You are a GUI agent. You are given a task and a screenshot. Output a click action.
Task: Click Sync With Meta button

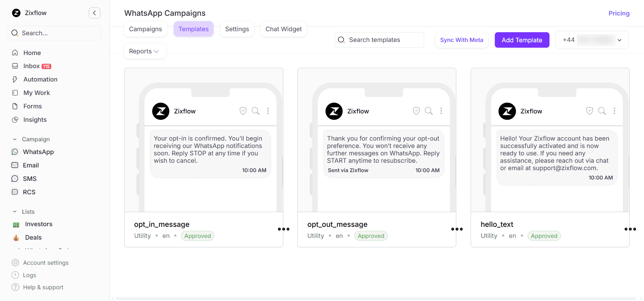(x=462, y=40)
